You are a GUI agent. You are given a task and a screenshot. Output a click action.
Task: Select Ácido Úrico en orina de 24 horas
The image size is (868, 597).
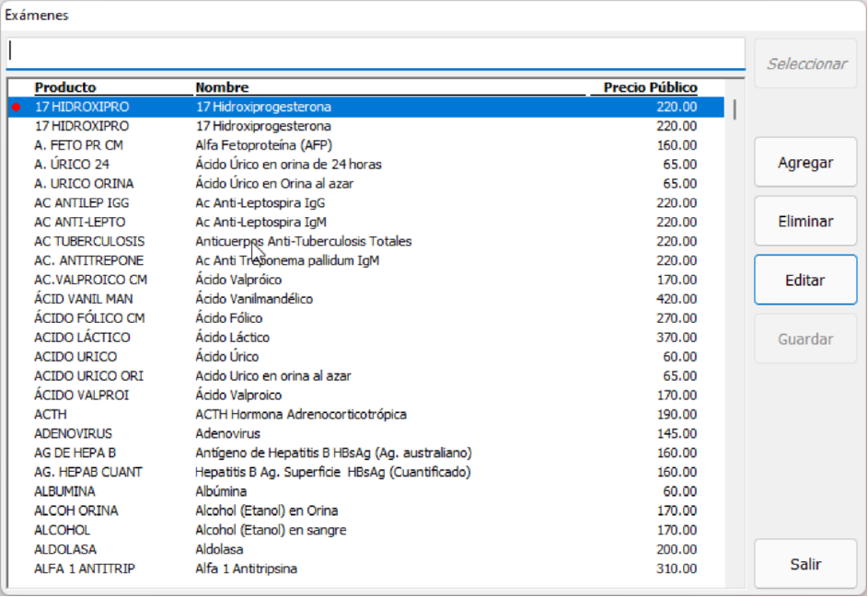(x=288, y=165)
